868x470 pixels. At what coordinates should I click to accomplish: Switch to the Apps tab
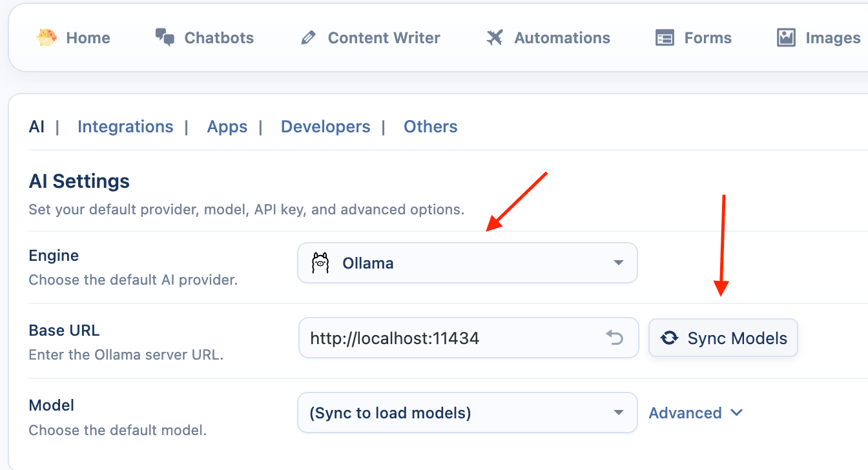coord(227,127)
